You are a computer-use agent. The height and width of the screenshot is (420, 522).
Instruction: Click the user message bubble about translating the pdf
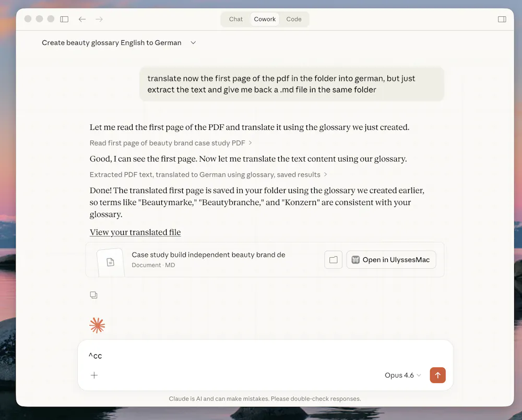tap(292, 84)
